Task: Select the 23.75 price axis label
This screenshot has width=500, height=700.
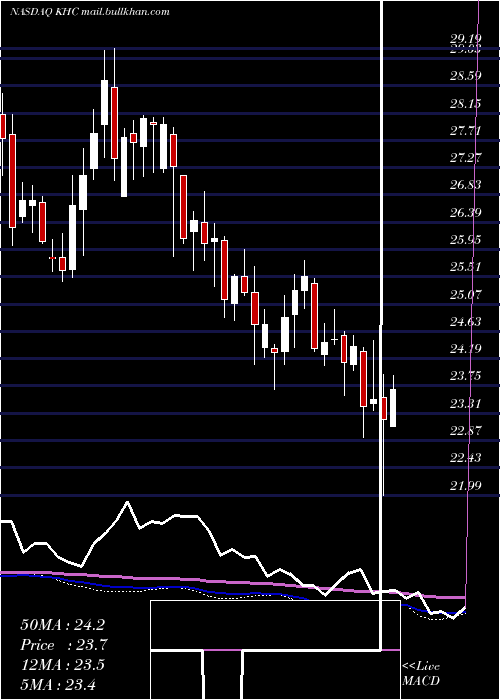Action: (465, 376)
